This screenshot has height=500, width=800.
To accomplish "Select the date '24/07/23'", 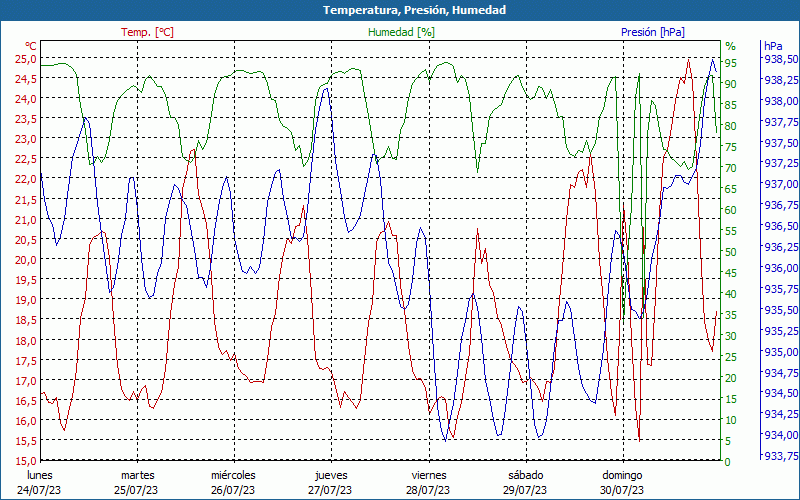I will pyautogui.click(x=39, y=490).
